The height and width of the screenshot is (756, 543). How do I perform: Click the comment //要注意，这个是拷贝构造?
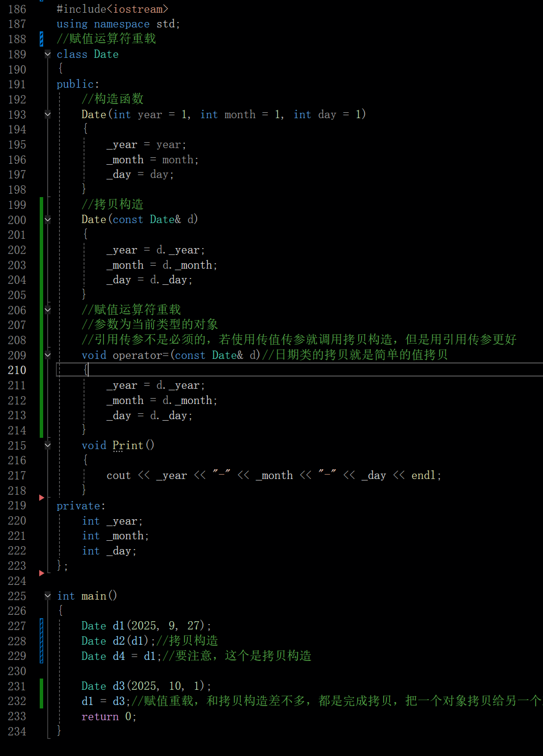(237, 656)
